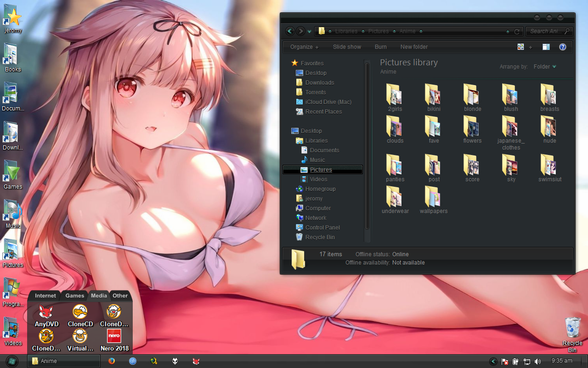The height and width of the screenshot is (368, 588).
Task: Open Explorer Help
Action: point(562,47)
